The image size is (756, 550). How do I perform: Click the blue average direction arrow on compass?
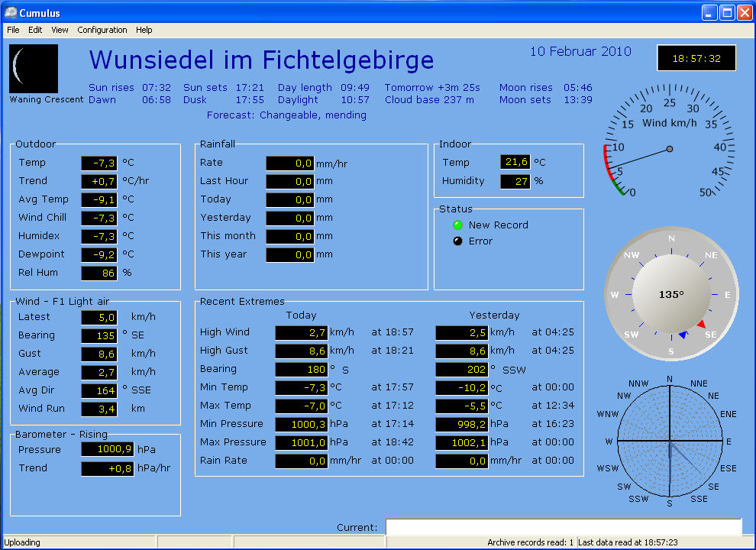coord(683,335)
